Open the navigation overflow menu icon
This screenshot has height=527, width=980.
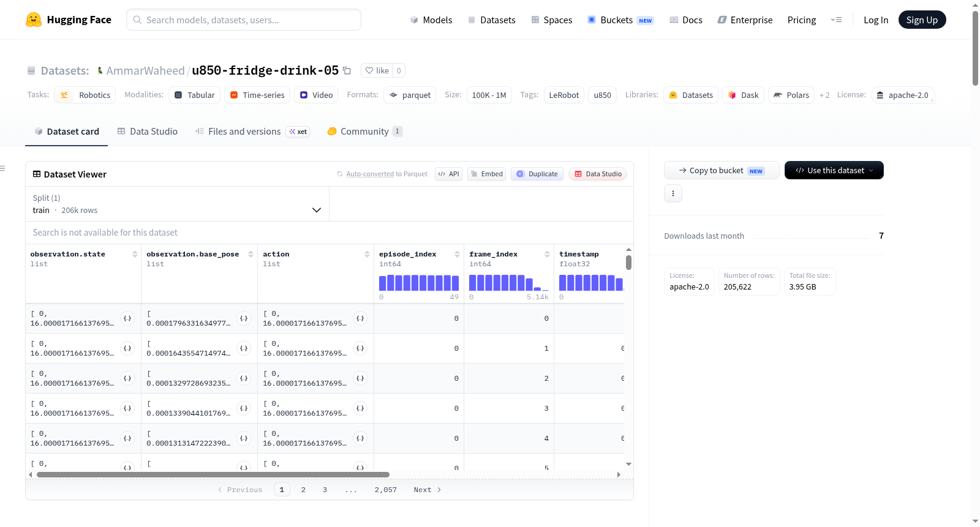[836, 20]
